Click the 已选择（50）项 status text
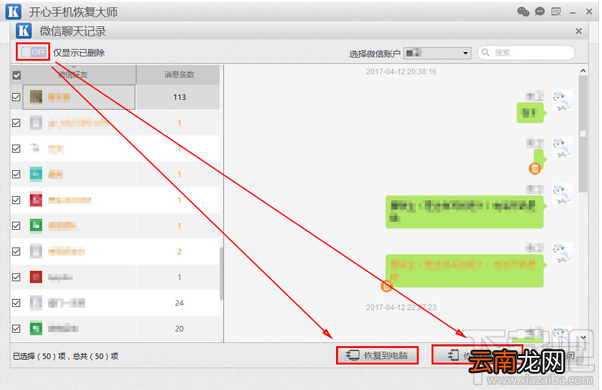This screenshot has height=390, width=602. [38, 356]
